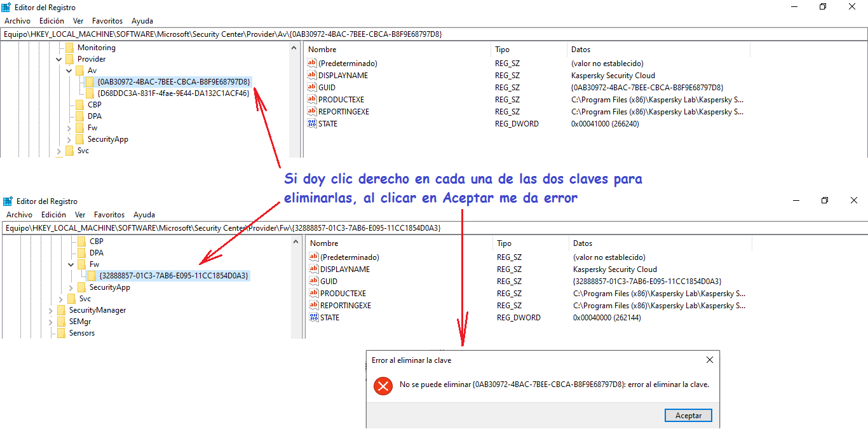This screenshot has height=429, width=868.
Task: Click PRODUCTEXE value icon in top window
Action: [311, 99]
